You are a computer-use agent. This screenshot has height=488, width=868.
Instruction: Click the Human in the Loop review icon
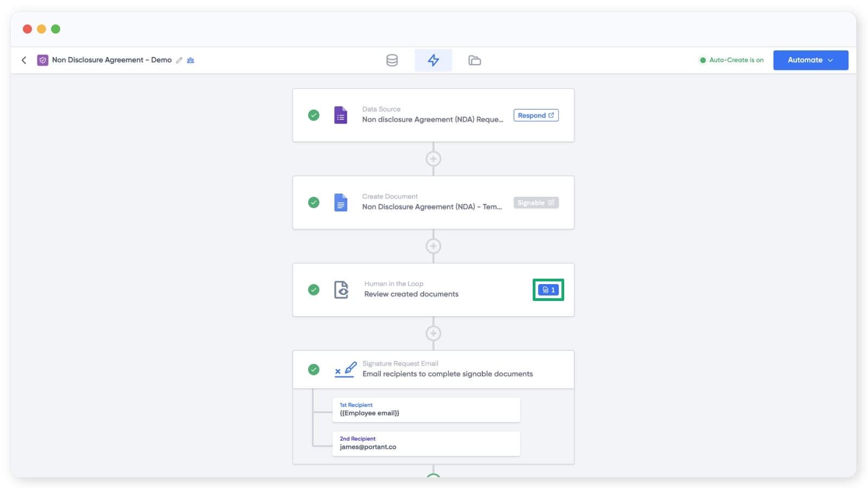click(341, 290)
